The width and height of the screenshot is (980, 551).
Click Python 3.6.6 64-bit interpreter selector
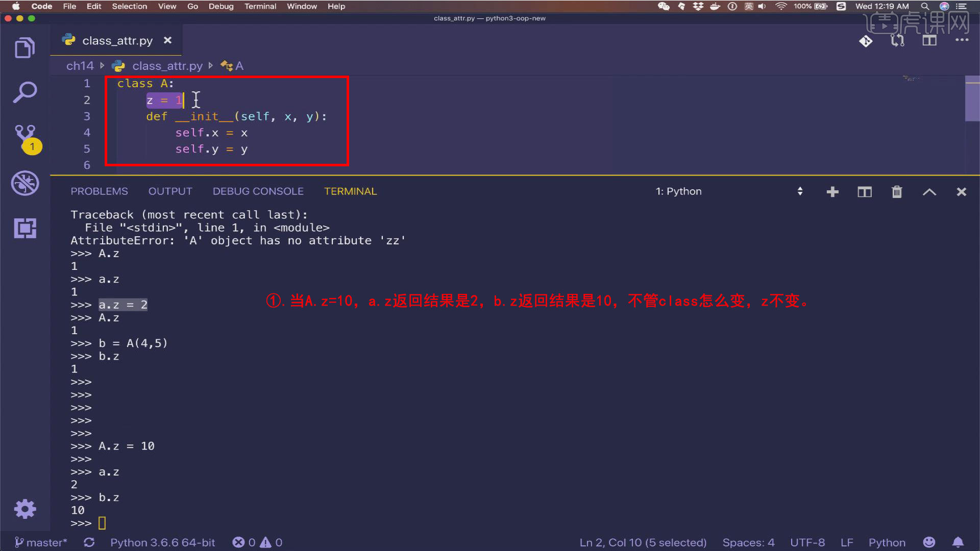(x=162, y=542)
